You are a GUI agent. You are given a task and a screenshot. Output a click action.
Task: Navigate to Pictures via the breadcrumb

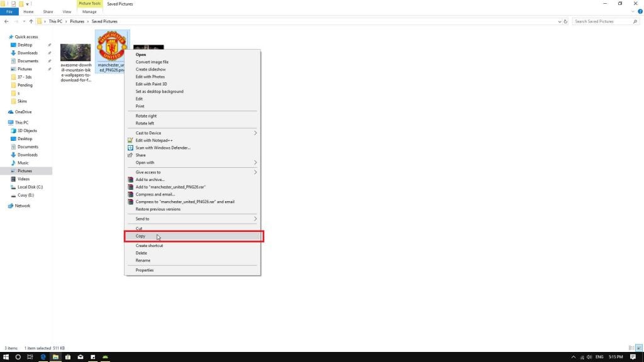click(x=77, y=21)
